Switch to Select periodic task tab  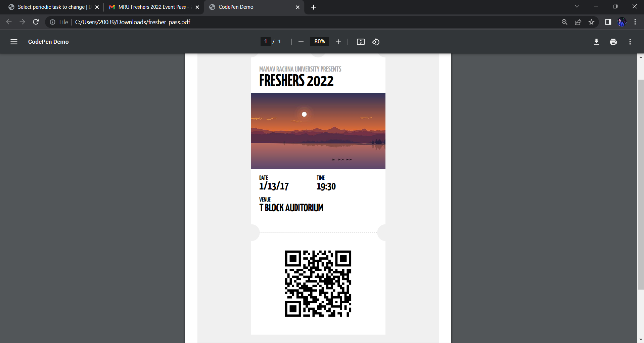pyautogui.click(x=50, y=7)
